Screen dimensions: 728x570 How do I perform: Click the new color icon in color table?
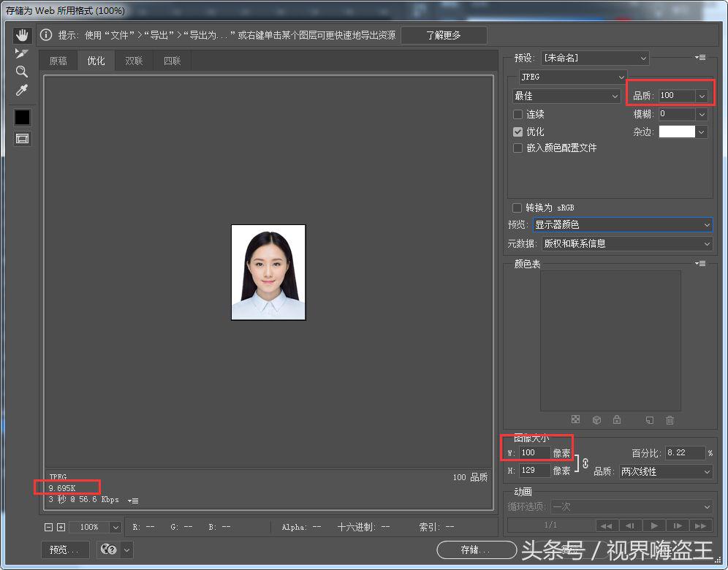point(650,420)
